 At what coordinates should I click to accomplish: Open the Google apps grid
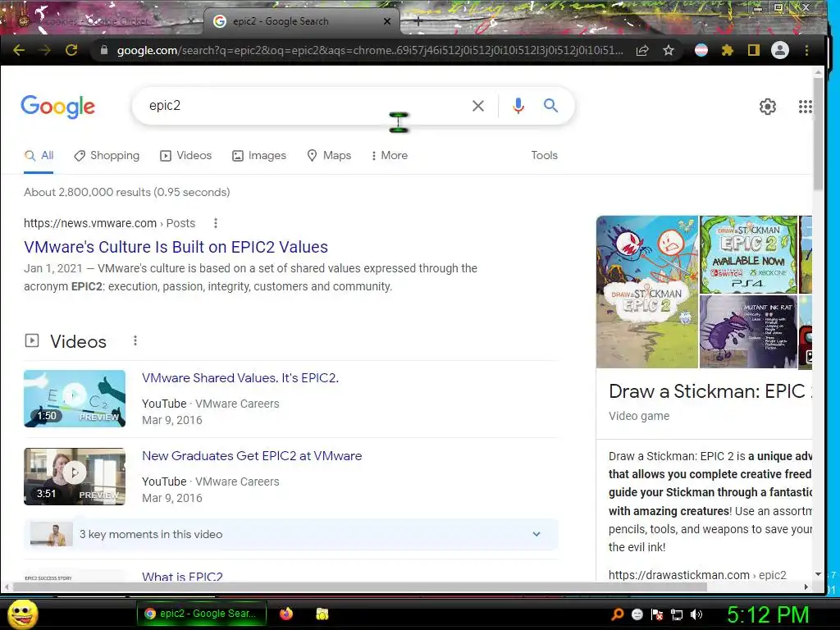pos(806,107)
